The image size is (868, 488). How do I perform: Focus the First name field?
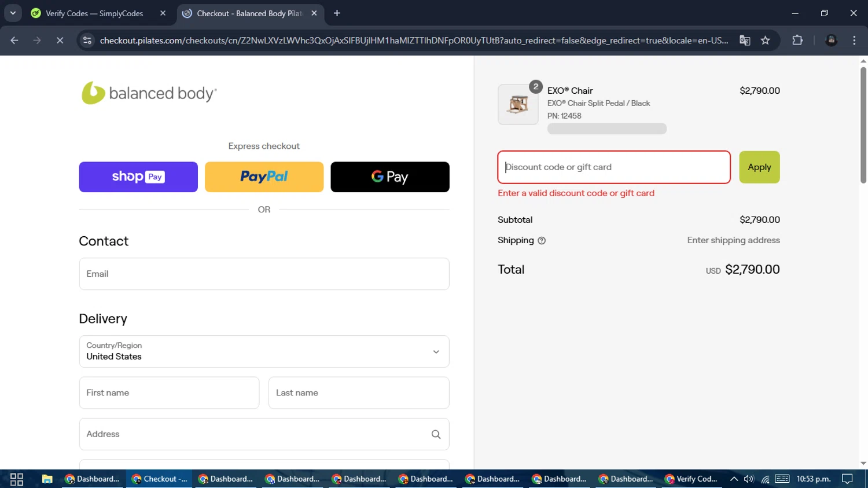pyautogui.click(x=169, y=392)
